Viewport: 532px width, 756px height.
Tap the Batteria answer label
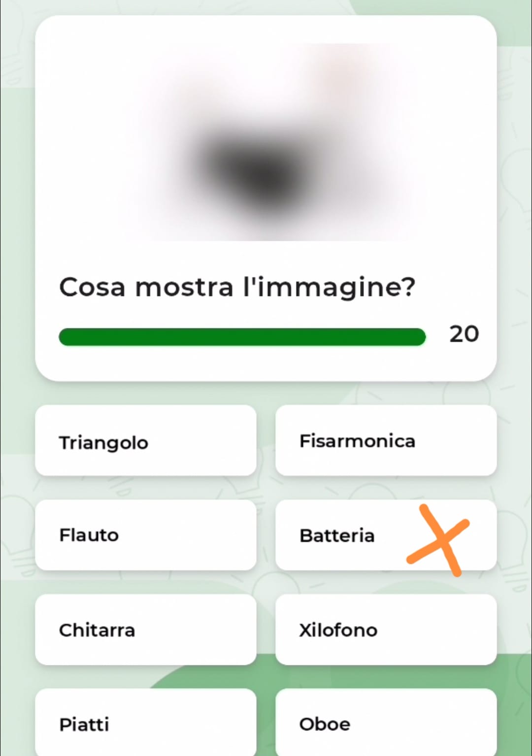(337, 535)
